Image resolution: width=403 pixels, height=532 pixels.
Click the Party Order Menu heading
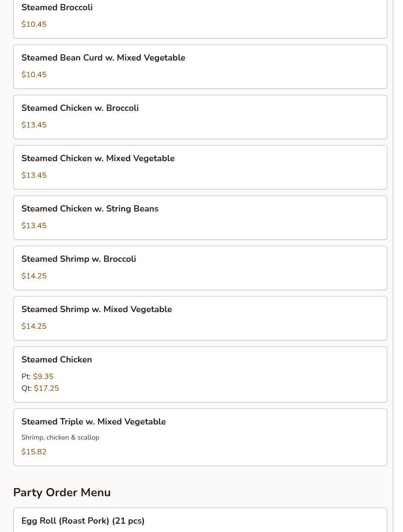point(62,492)
